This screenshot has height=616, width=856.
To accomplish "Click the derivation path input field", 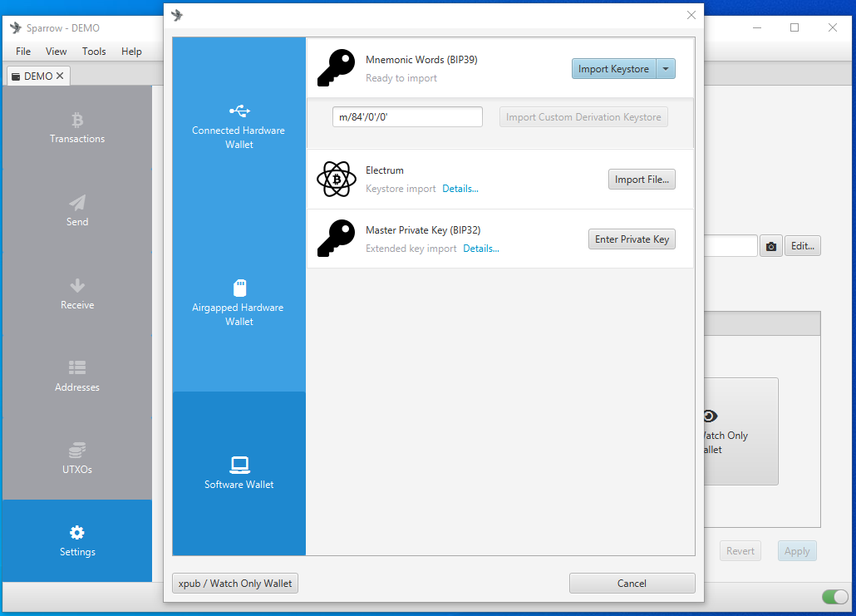I will [x=407, y=117].
